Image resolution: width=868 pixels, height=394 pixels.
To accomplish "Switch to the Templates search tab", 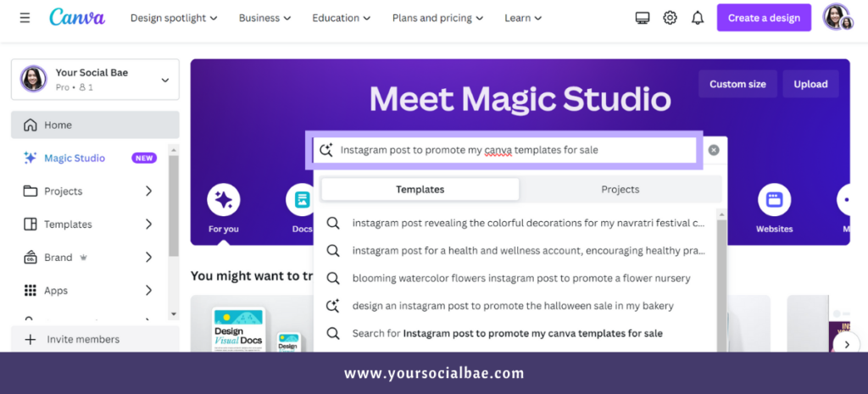I will [420, 189].
